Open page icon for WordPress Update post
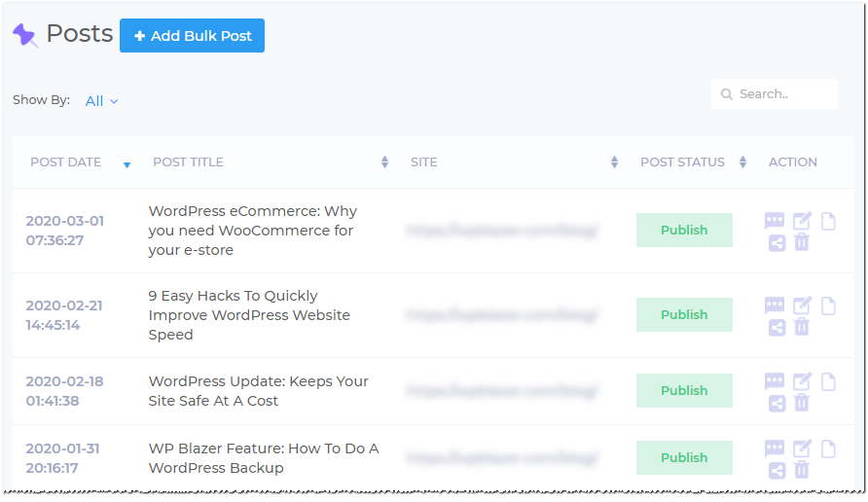Screen dimensions: 868x502 point(828,381)
